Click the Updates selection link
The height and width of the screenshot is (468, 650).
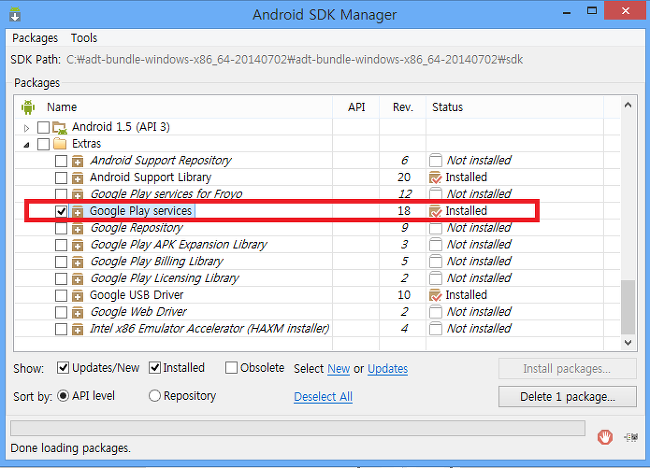coord(388,369)
